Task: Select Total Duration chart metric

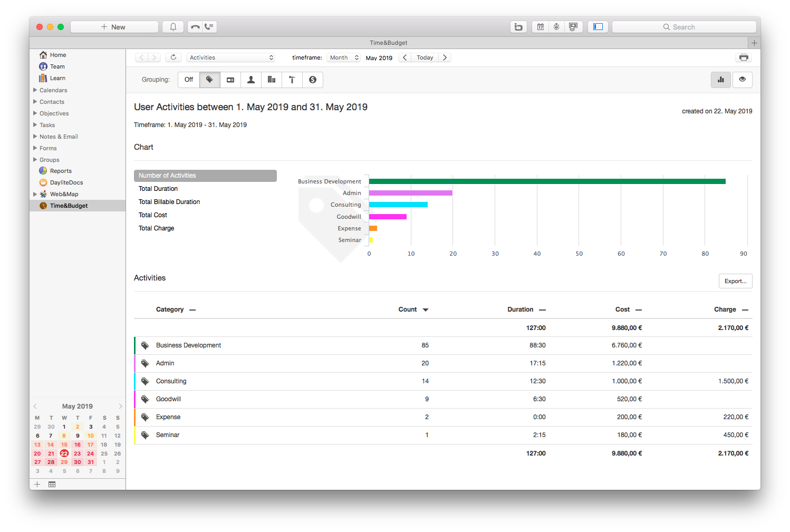Action: coord(205,189)
